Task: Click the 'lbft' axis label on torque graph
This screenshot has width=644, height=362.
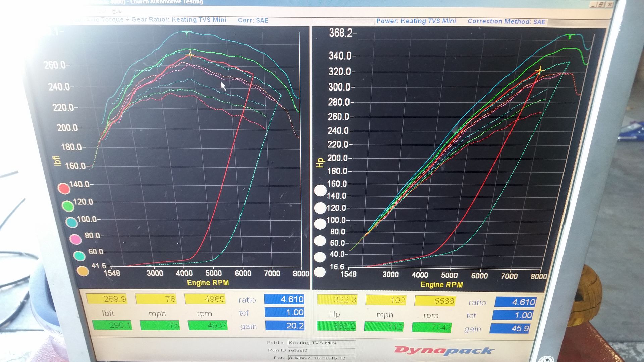Action: (57, 161)
